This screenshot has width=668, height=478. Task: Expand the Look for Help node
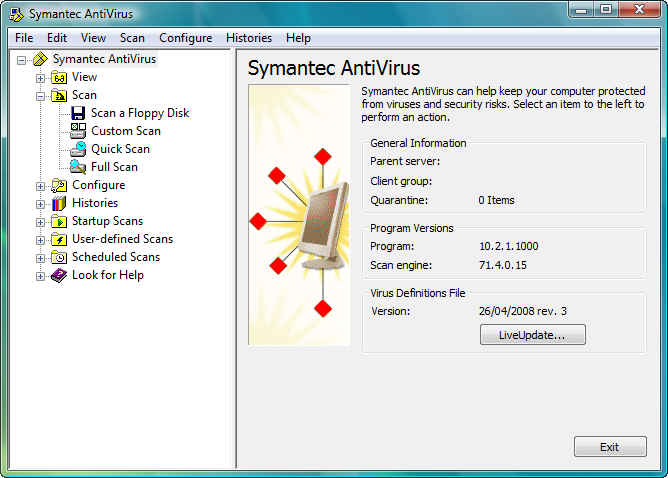(40, 276)
